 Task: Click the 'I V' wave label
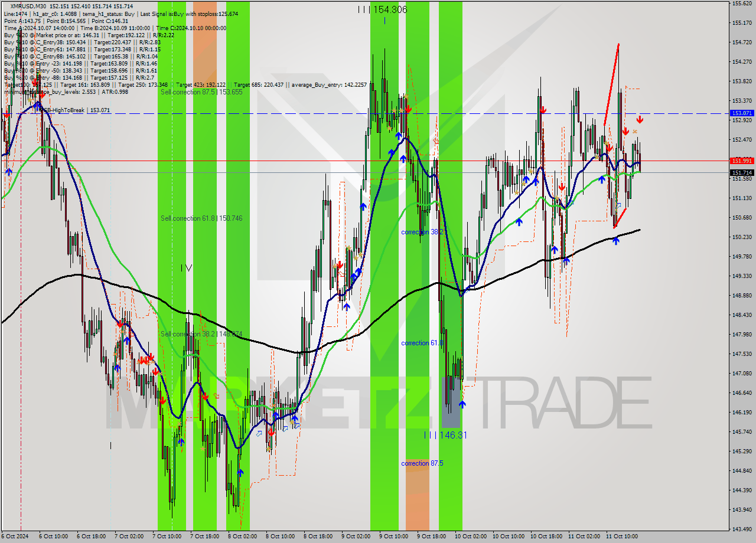click(x=186, y=268)
